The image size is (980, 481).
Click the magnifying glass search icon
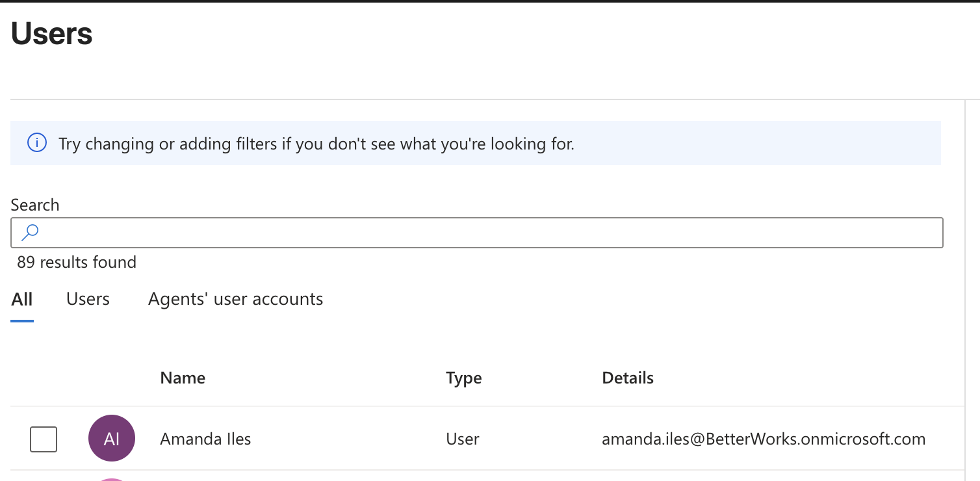[x=30, y=233]
